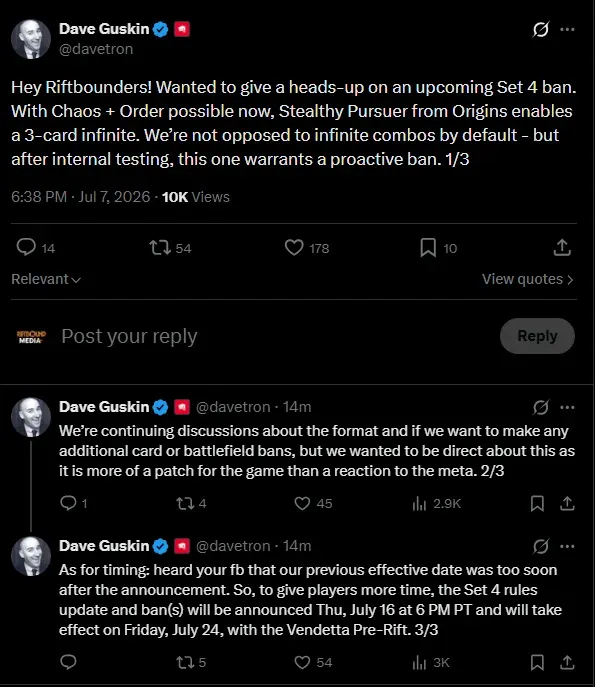Open the Grok icon on main post

[541, 29]
